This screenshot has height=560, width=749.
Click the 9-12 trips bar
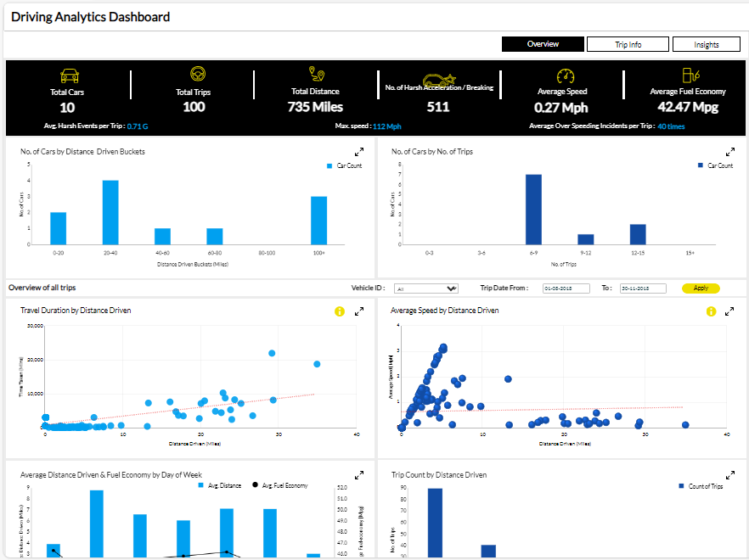point(586,239)
